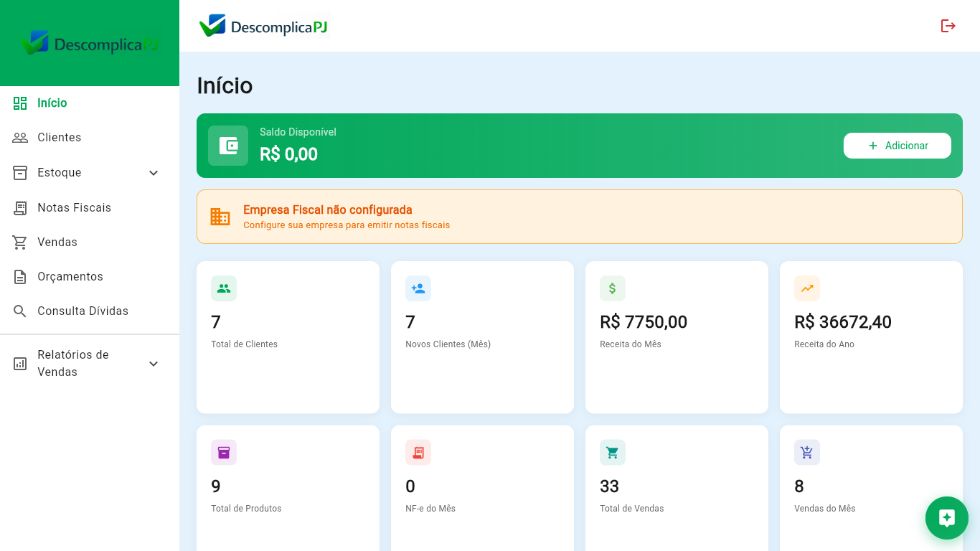Click the wallet icon beside Saldo Disponível
This screenshot has height=551, width=980.
[228, 146]
